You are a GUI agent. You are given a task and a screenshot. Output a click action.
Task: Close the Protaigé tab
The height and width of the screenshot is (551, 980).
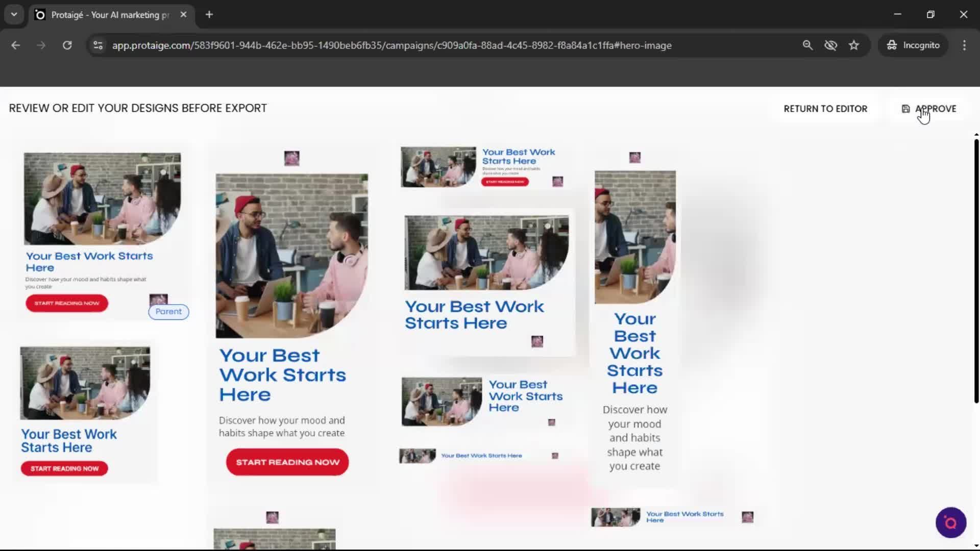[183, 15]
